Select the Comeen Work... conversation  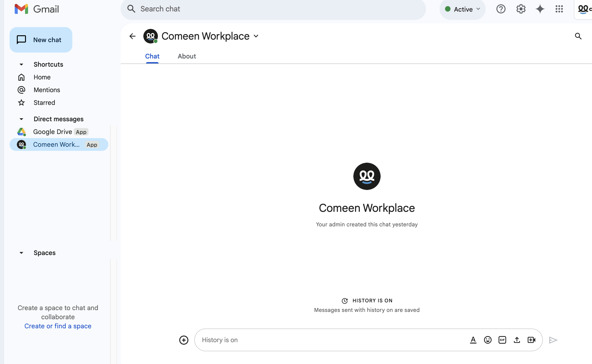(x=59, y=144)
